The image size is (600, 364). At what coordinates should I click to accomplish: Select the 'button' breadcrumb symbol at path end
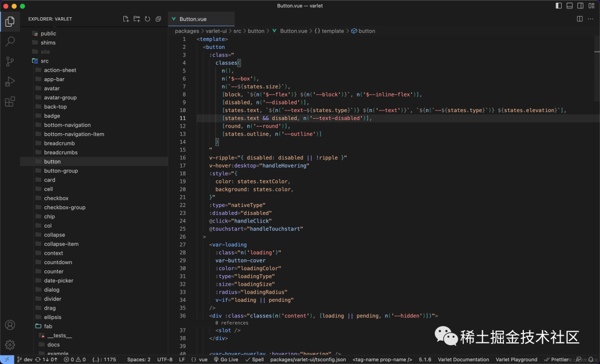pos(363,31)
